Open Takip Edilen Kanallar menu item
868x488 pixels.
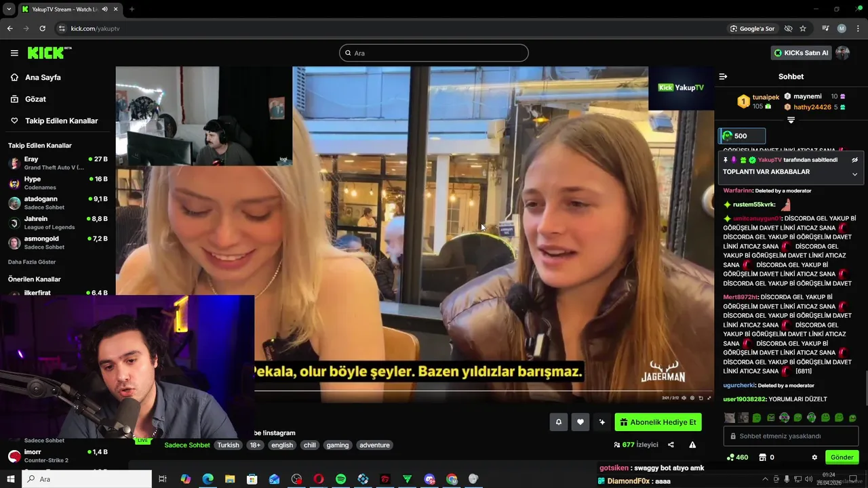[x=61, y=121]
